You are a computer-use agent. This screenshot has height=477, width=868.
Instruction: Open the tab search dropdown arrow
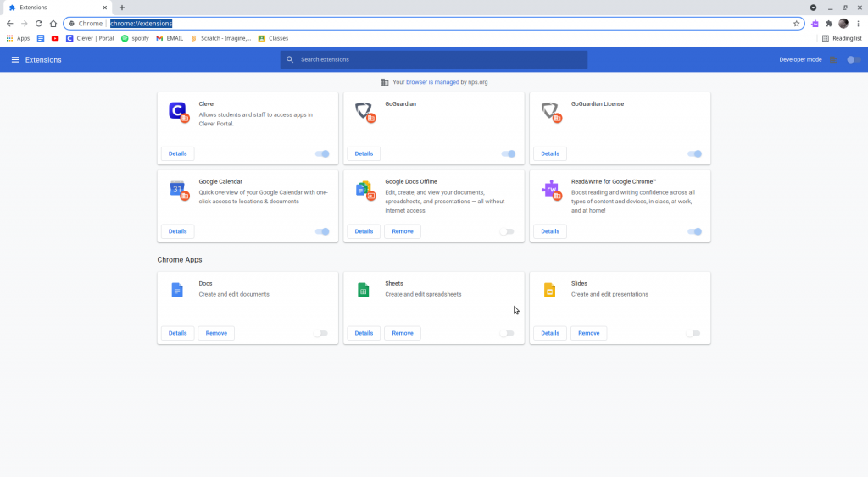click(x=813, y=8)
